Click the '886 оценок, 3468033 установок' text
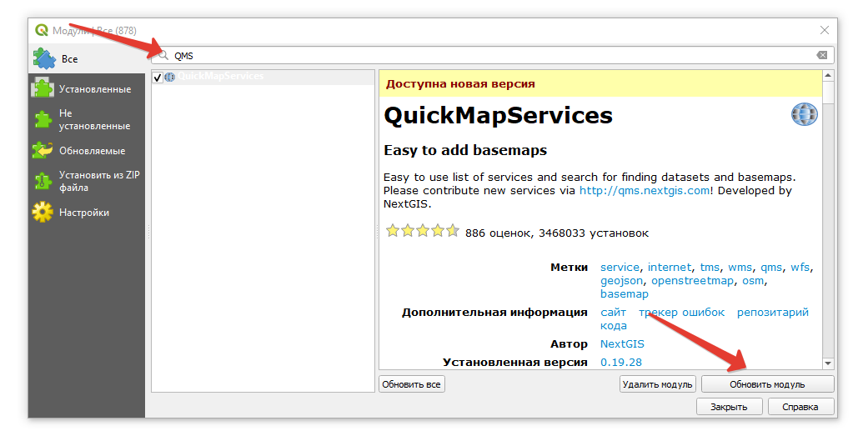 [x=556, y=233]
